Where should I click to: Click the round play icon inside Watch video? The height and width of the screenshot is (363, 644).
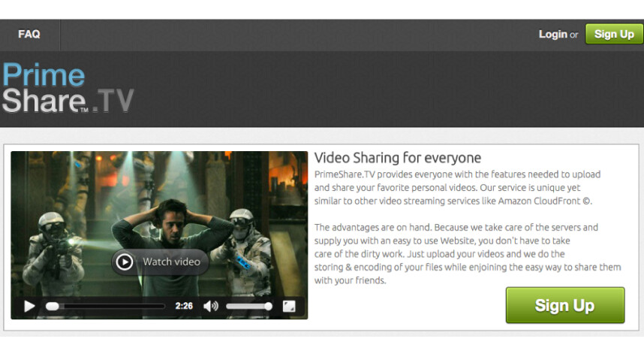point(124,262)
